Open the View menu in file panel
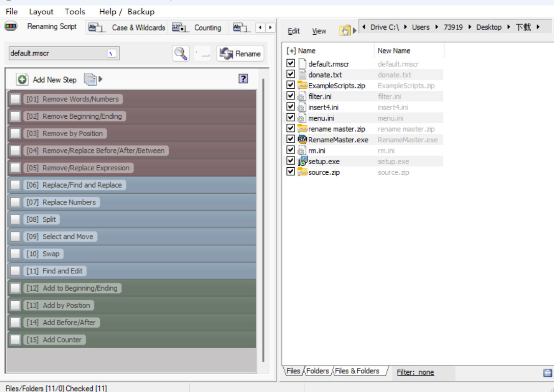Viewport: 554px width, 392px height. [319, 31]
